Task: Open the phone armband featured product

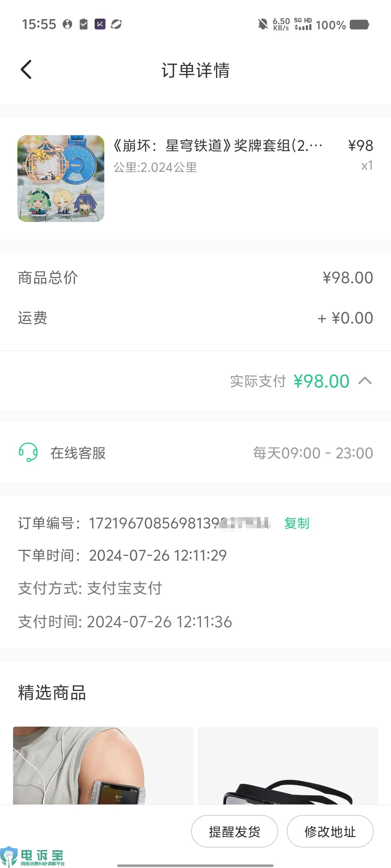Action: 103,765
